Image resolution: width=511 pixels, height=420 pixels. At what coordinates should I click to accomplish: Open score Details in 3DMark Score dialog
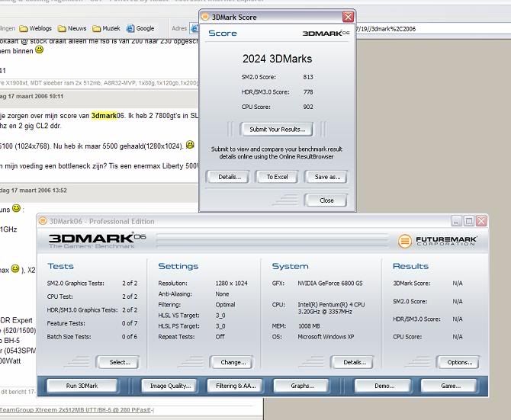[228, 177]
